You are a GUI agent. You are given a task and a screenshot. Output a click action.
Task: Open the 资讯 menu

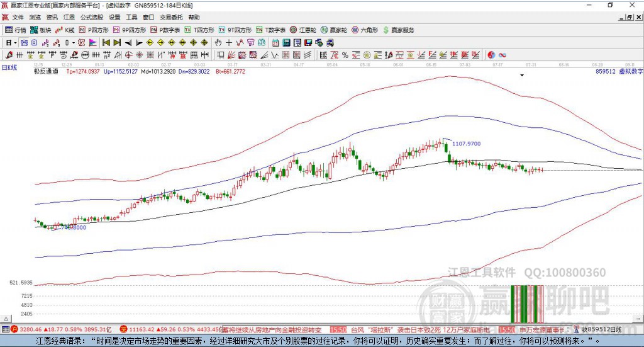tap(52, 17)
